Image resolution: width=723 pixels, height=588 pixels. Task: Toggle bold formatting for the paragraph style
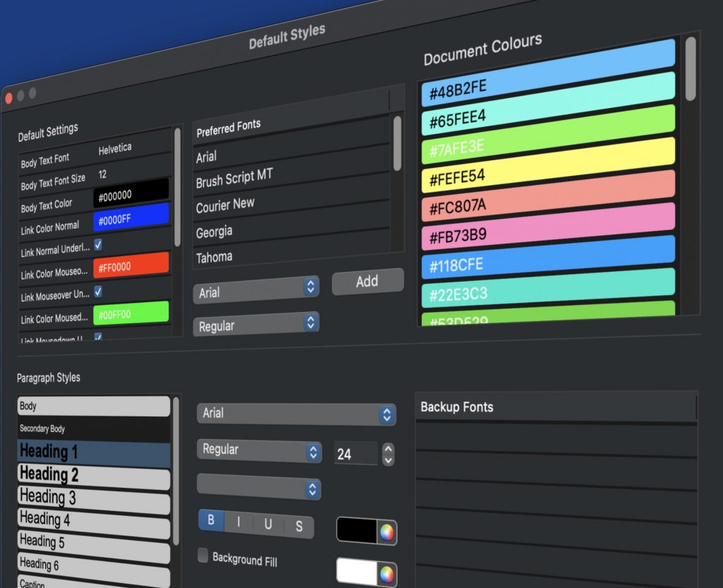[x=211, y=520]
